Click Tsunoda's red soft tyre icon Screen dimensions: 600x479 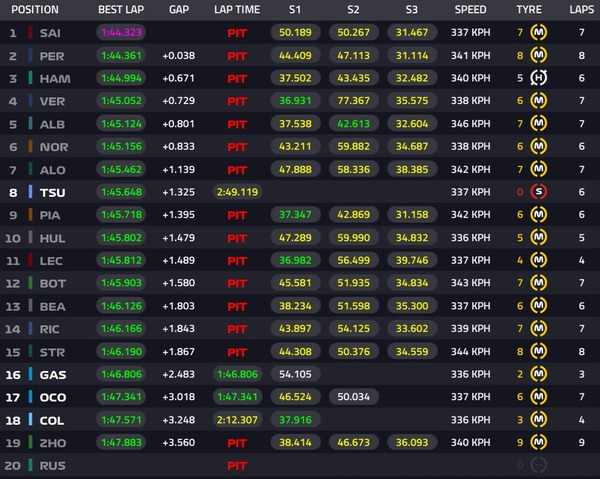pos(539,191)
